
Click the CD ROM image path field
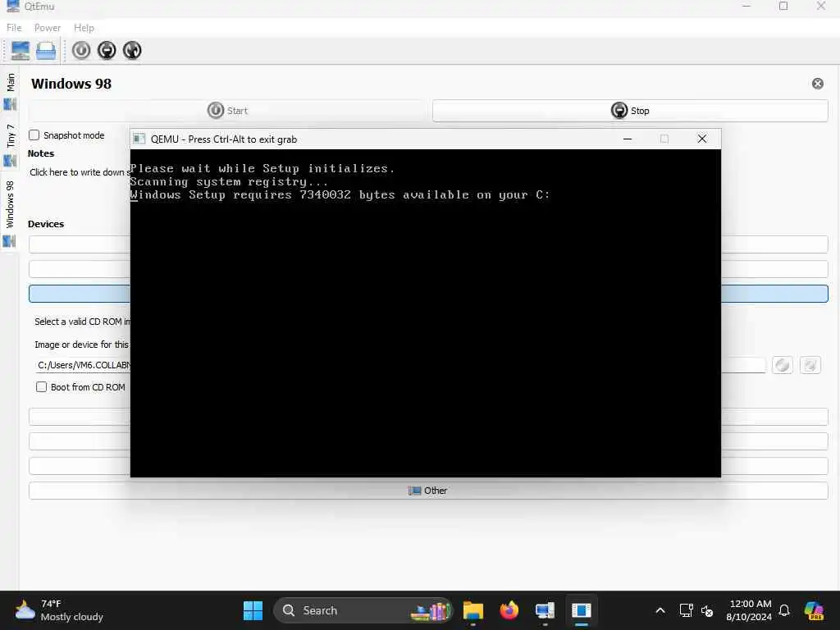(x=401, y=365)
